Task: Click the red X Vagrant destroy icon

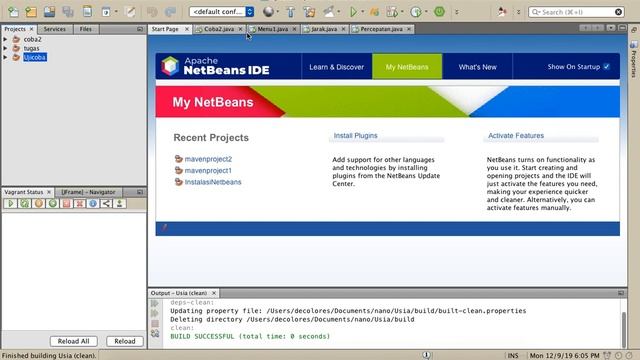Action: pyautogui.click(x=80, y=203)
